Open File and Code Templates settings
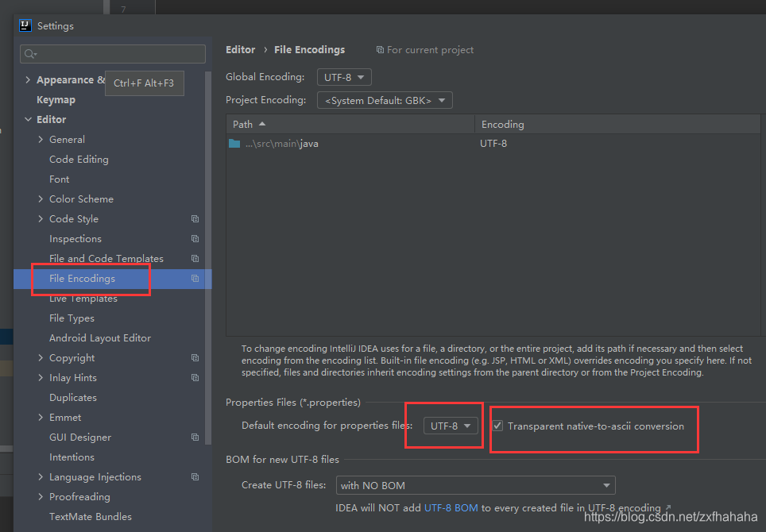This screenshot has height=532, width=766. coord(106,259)
